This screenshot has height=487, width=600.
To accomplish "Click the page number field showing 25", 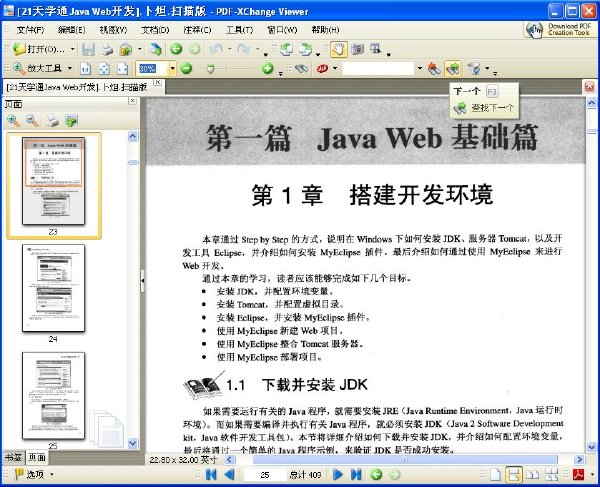I will (x=265, y=475).
